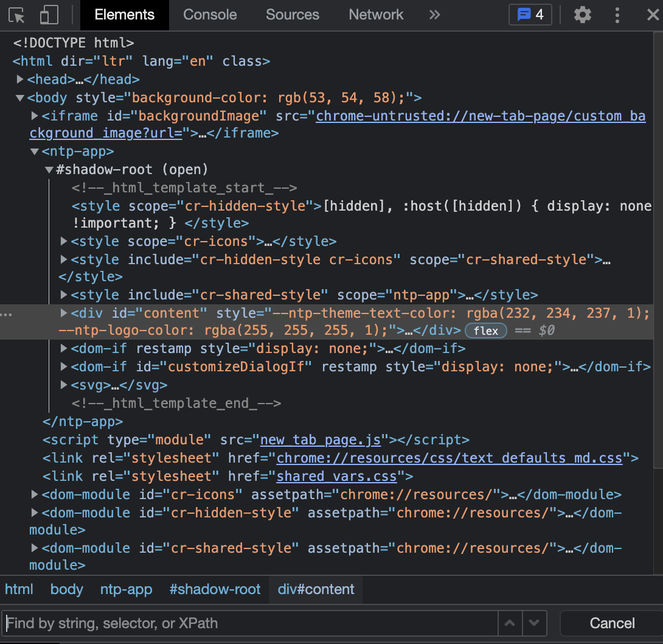Follow the shared_vars.css stylesheet link
The width and height of the screenshot is (663, 644).
point(337,476)
